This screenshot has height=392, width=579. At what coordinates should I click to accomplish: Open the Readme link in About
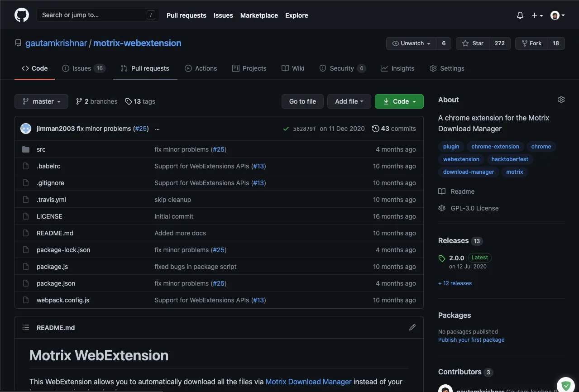pyautogui.click(x=456, y=191)
